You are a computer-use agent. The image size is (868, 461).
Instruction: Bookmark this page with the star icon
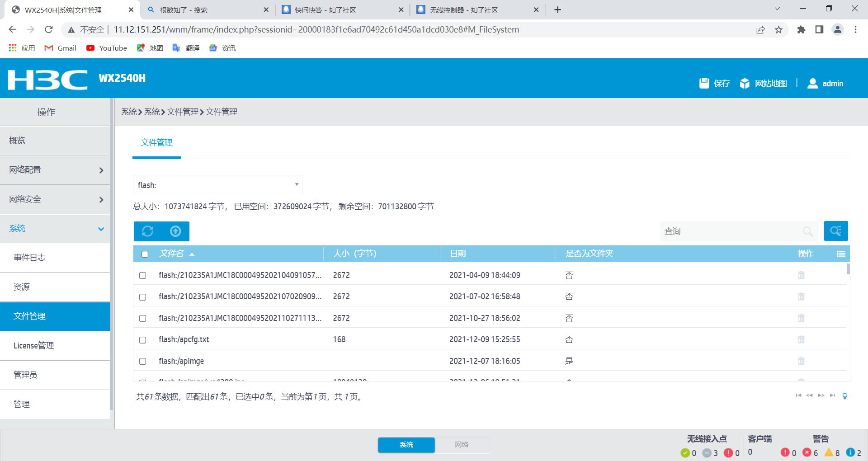pyautogui.click(x=778, y=30)
